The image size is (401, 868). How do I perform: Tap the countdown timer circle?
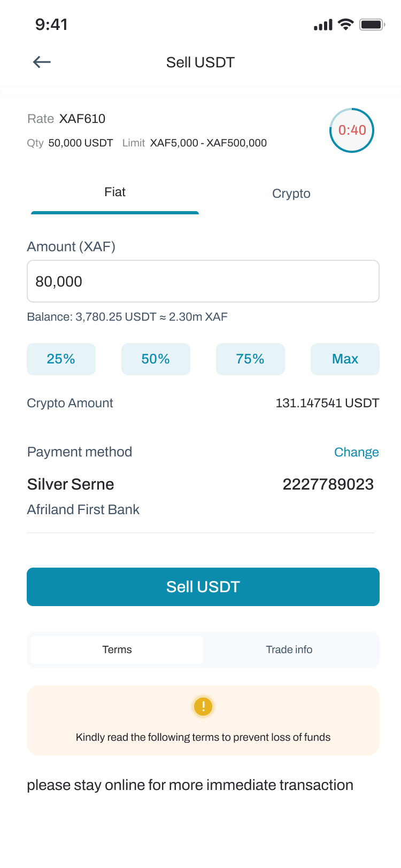(x=352, y=130)
